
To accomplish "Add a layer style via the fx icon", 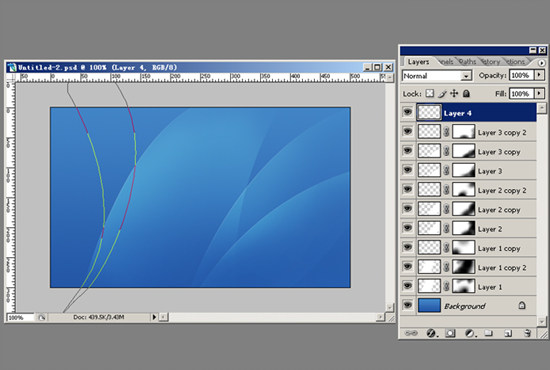I will tap(431, 333).
